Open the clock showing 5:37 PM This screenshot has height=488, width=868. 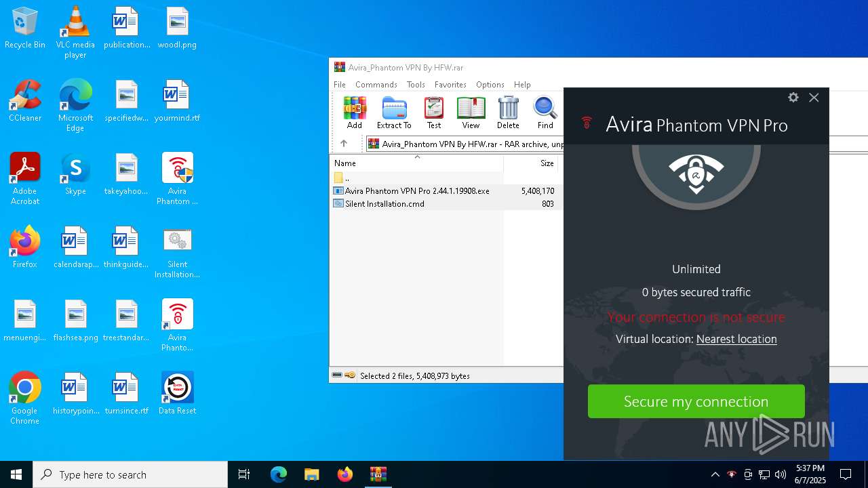(x=810, y=474)
